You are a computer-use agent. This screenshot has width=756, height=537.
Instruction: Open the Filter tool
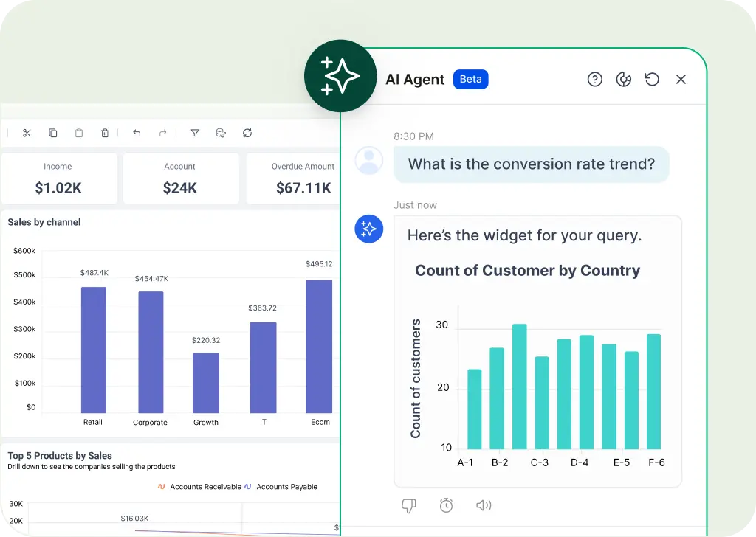(195, 133)
